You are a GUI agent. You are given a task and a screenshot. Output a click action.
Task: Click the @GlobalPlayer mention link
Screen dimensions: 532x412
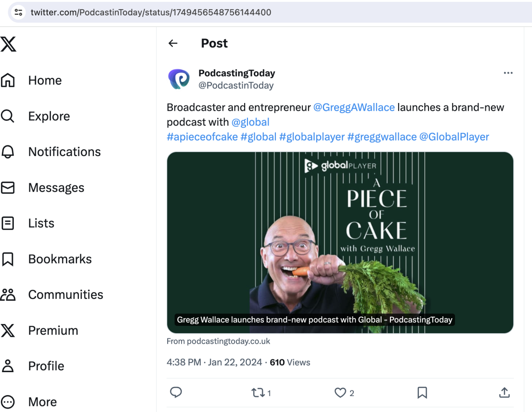pos(454,137)
